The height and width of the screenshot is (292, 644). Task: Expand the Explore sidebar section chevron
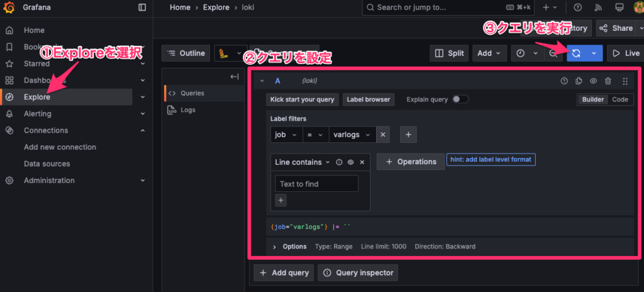[x=143, y=97]
